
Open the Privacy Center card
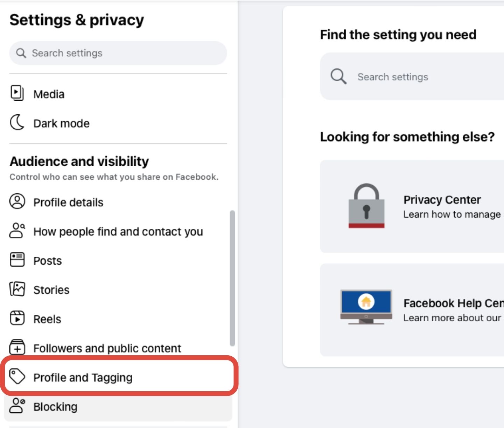point(442,206)
